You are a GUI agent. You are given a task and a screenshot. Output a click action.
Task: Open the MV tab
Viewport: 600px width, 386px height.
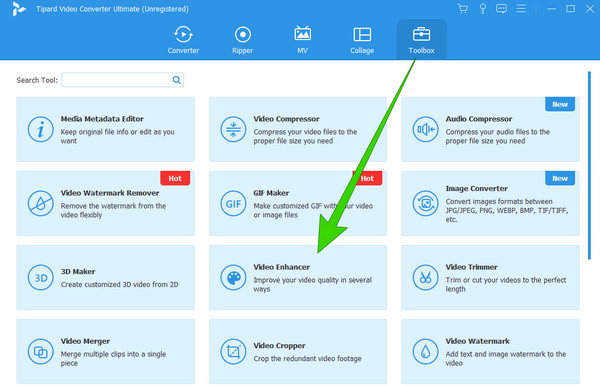(x=302, y=40)
